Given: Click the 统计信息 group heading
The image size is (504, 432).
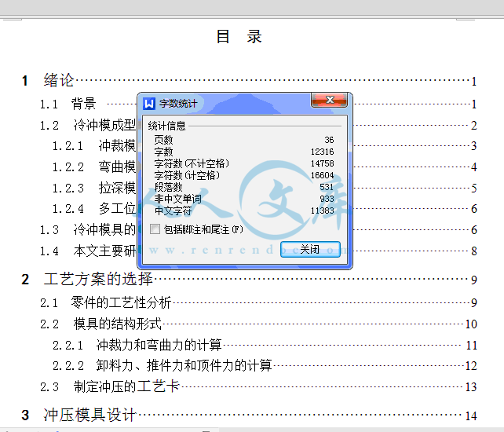Looking at the screenshot, I should coord(166,126).
